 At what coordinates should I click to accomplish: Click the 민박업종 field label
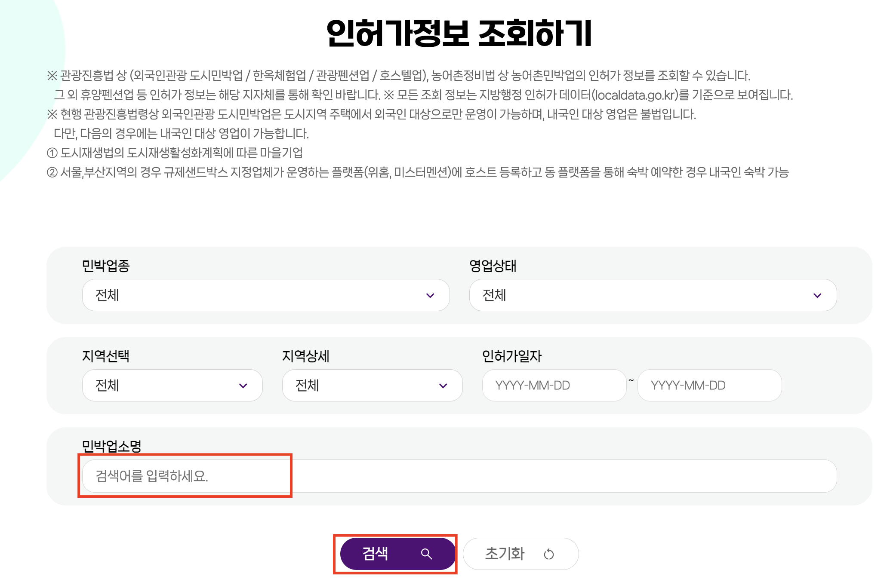106,266
